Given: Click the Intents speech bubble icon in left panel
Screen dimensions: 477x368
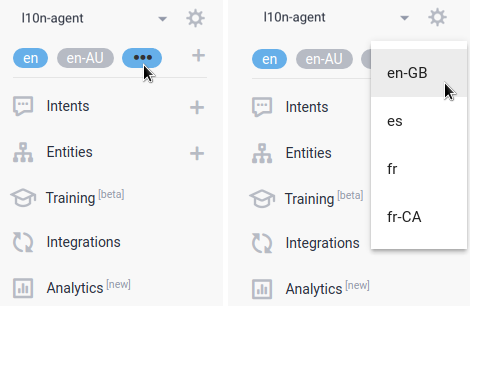Looking at the screenshot, I should tap(23, 106).
